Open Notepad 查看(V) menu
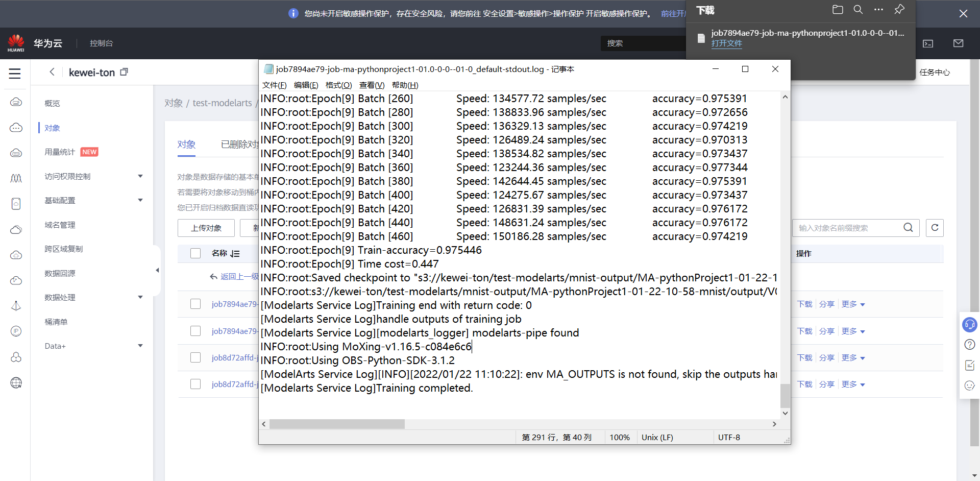Image resolution: width=980 pixels, height=481 pixels. [x=372, y=85]
